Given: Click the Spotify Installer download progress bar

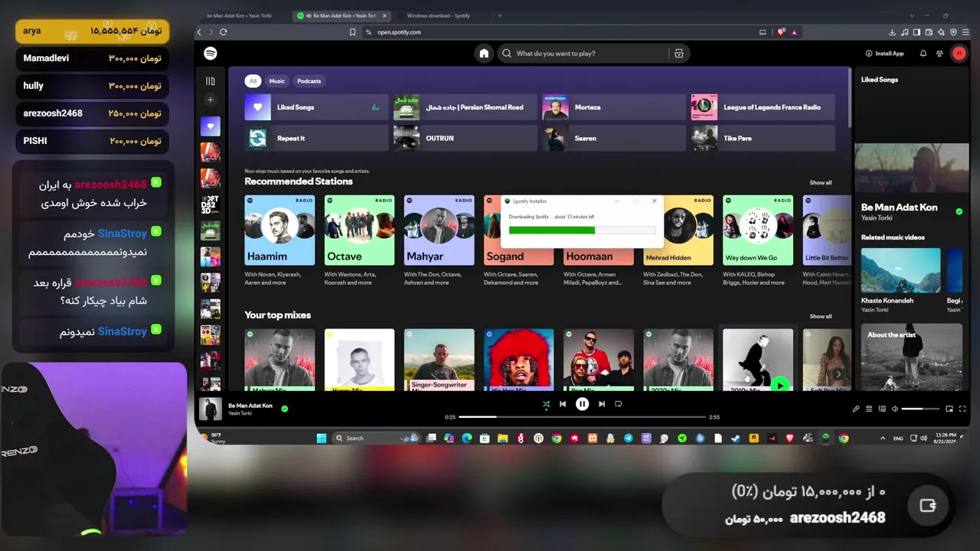Looking at the screenshot, I should (582, 230).
